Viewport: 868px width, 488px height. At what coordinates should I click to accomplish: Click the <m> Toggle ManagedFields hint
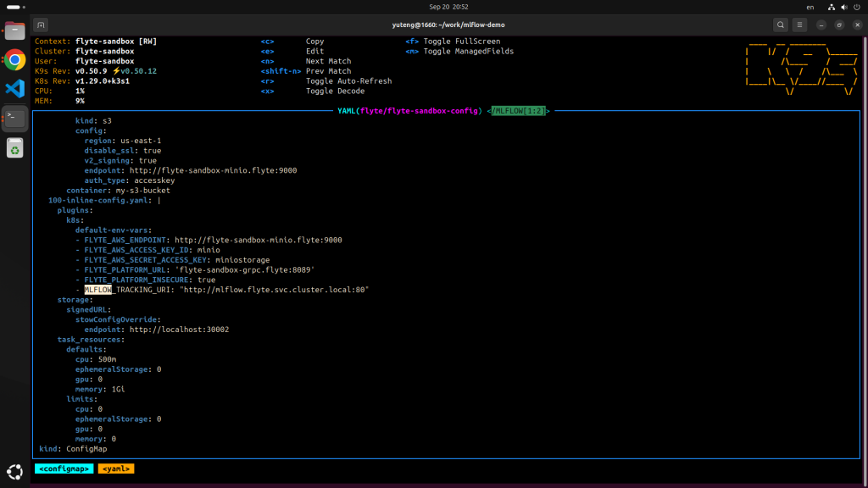point(459,52)
